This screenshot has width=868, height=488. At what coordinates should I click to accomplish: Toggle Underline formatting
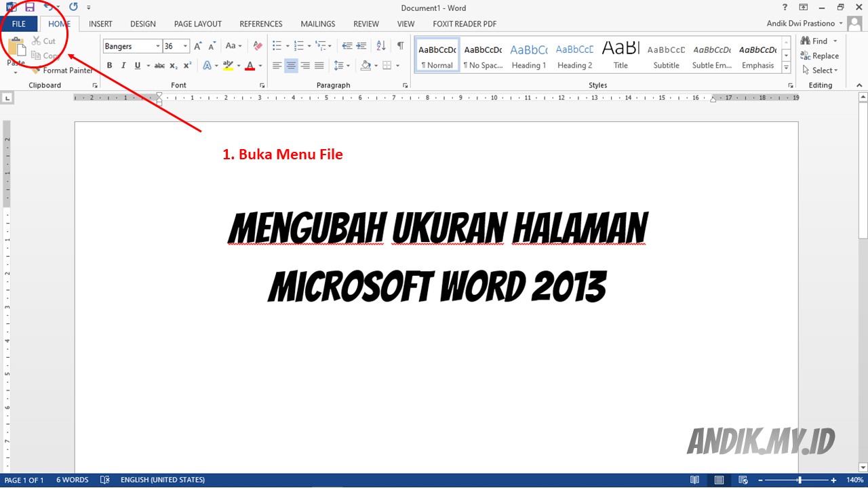(138, 66)
